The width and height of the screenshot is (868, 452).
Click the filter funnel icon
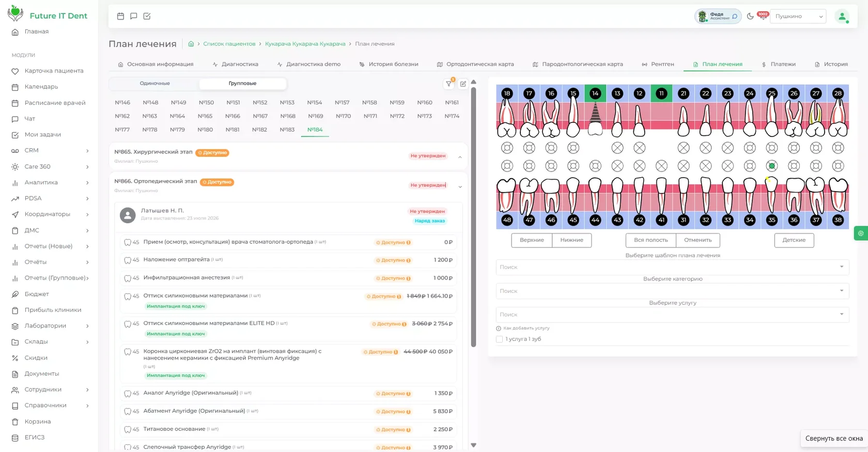pos(448,84)
